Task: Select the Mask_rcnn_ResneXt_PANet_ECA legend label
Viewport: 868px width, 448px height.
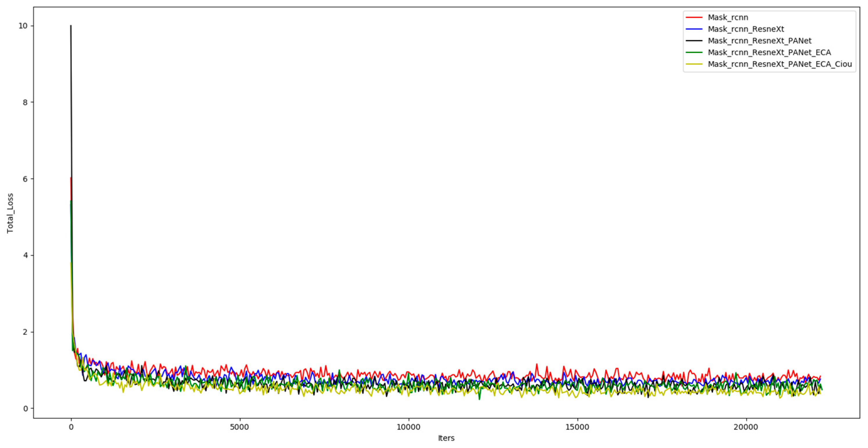Action: pyautogui.click(x=769, y=52)
